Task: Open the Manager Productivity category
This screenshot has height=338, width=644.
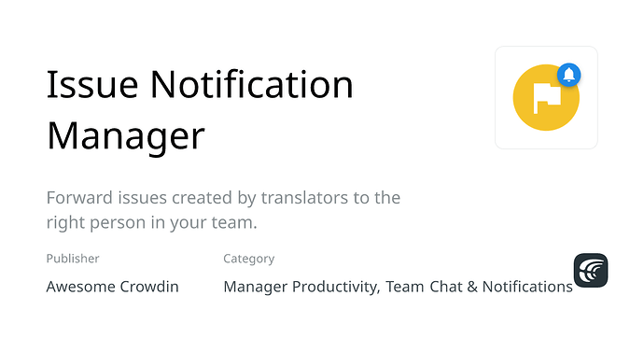Action: 300,287
